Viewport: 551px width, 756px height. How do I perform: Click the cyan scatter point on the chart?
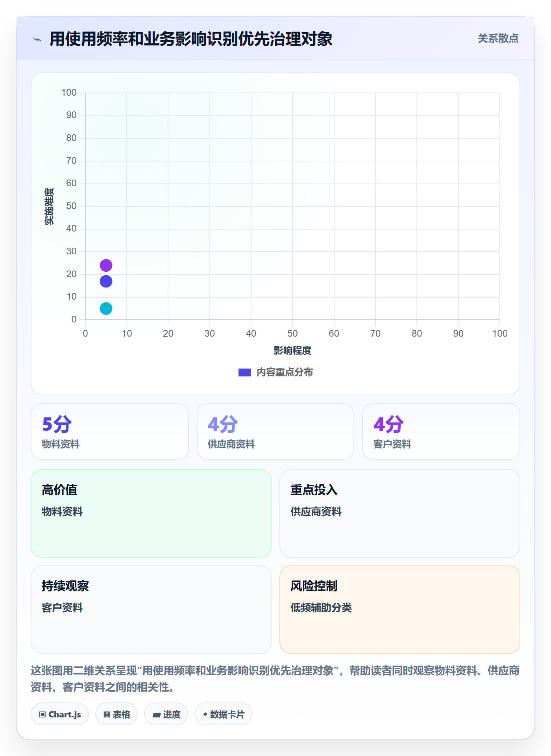[106, 308]
